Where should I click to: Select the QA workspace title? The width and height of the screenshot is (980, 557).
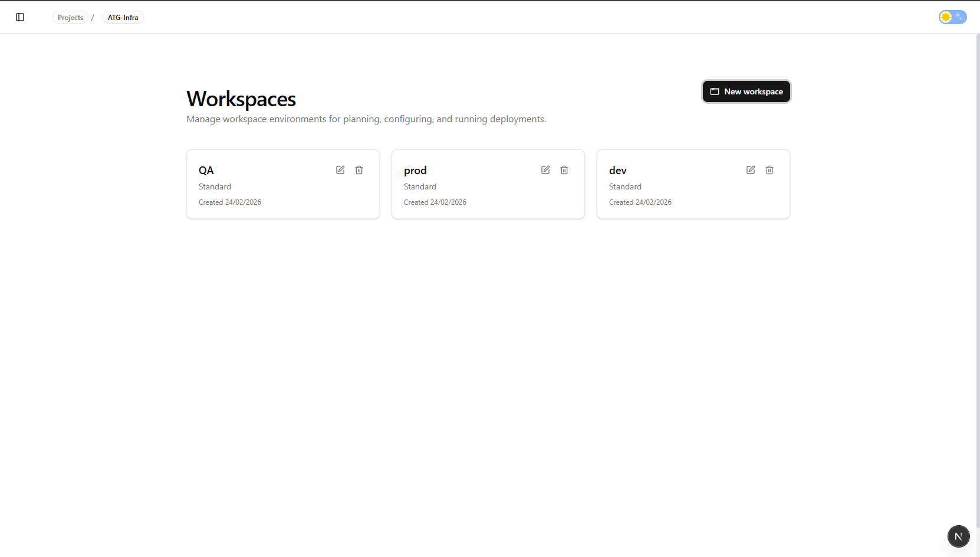click(x=206, y=171)
